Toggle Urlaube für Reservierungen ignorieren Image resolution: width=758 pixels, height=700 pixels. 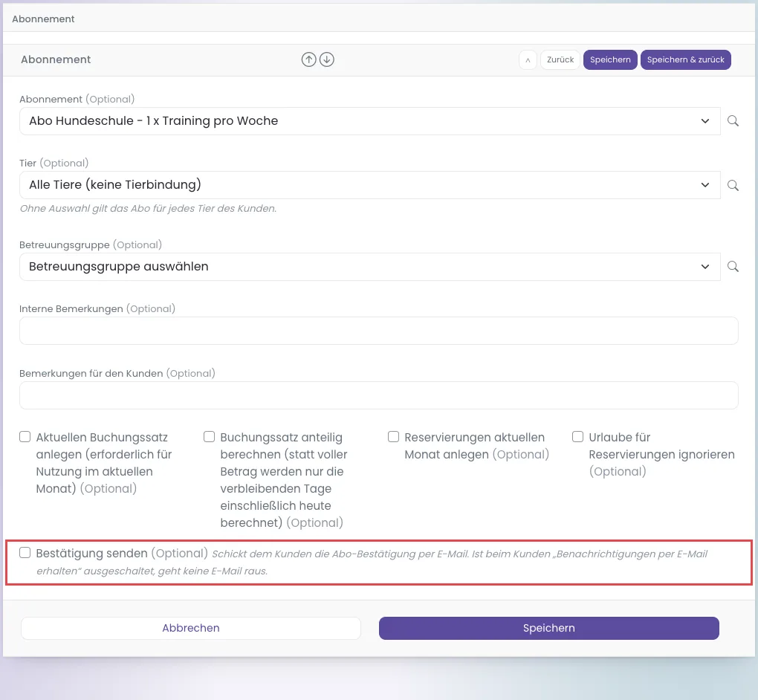(577, 436)
